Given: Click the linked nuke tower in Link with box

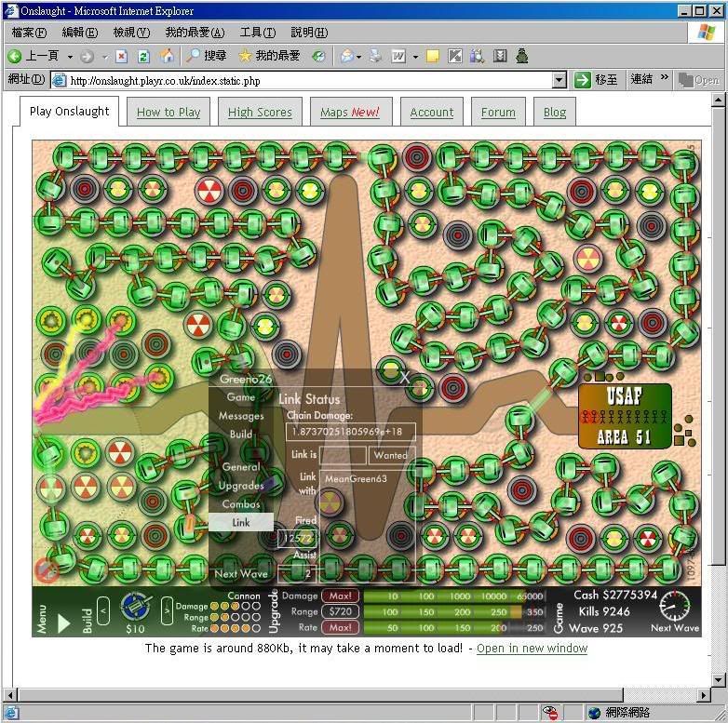Looking at the screenshot, I should (330, 502).
